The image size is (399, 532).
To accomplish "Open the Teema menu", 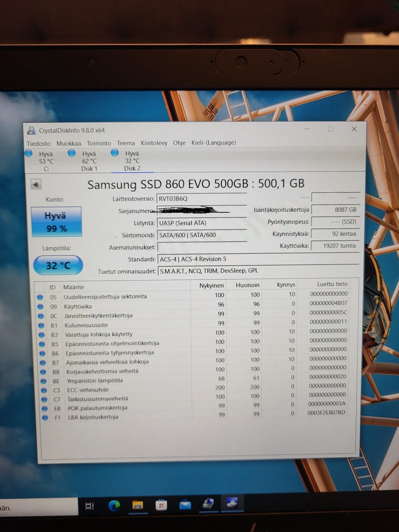I will [x=126, y=143].
